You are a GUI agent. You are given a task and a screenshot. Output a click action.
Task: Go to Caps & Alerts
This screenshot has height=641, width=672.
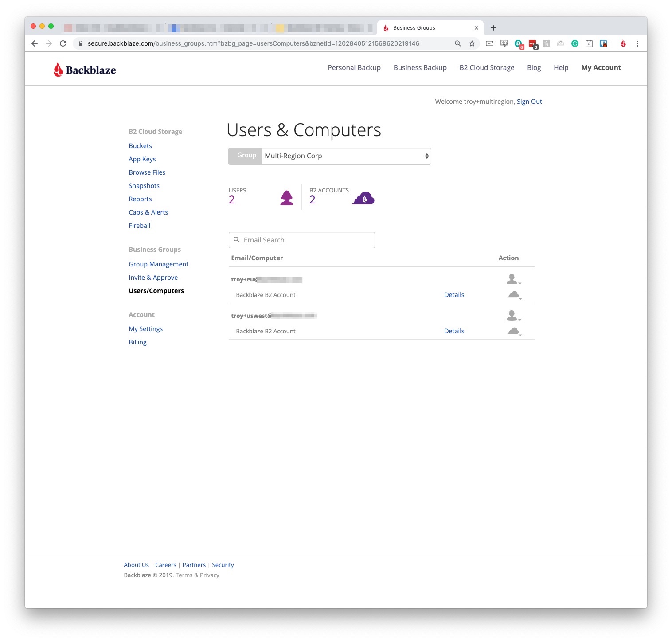[148, 212]
